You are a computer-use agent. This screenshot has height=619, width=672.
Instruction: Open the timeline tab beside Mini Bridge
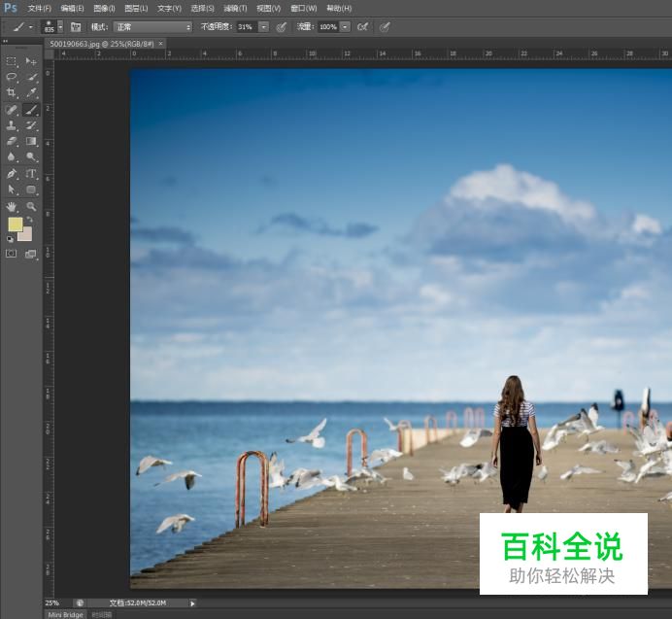(102, 615)
